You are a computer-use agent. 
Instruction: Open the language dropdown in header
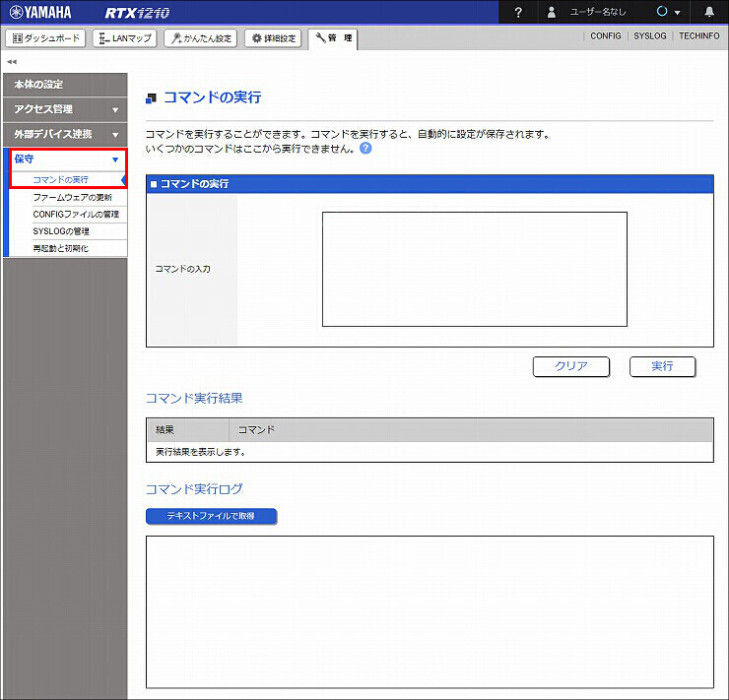click(668, 12)
